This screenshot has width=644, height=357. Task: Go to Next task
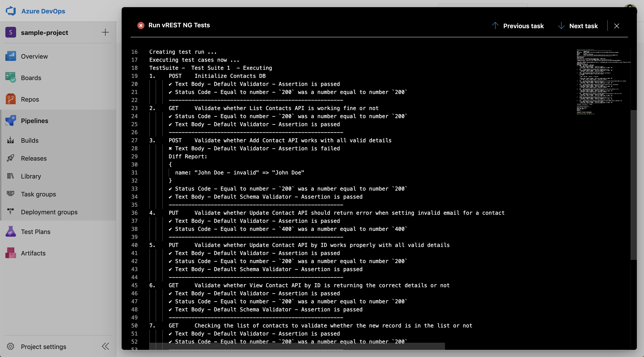(x=583, y=26)
